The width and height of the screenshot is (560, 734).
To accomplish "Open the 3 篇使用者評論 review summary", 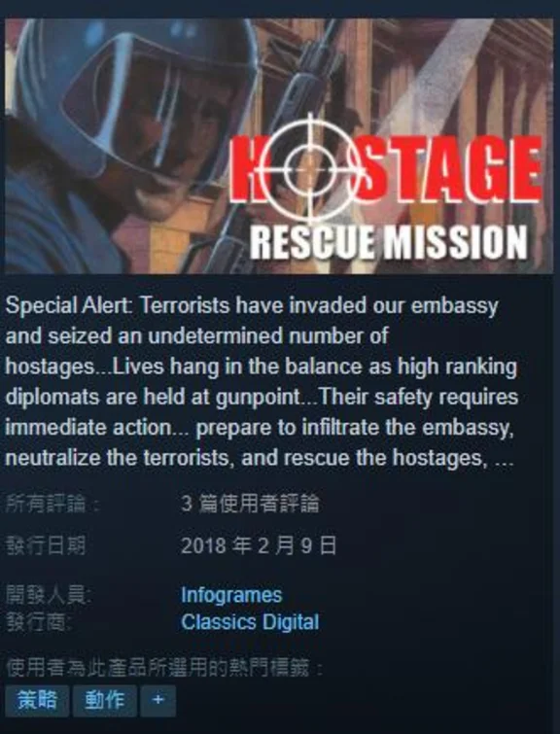I will click(x=250, y=505).
